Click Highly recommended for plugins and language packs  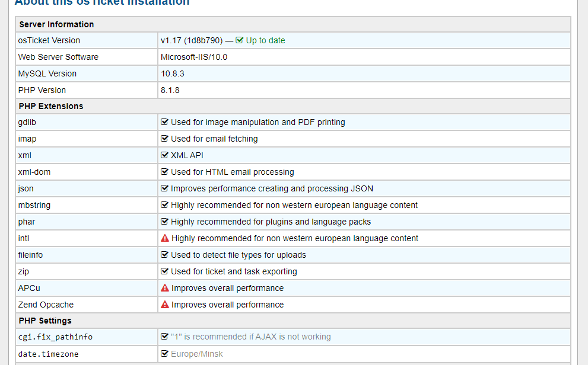[271, 222]
